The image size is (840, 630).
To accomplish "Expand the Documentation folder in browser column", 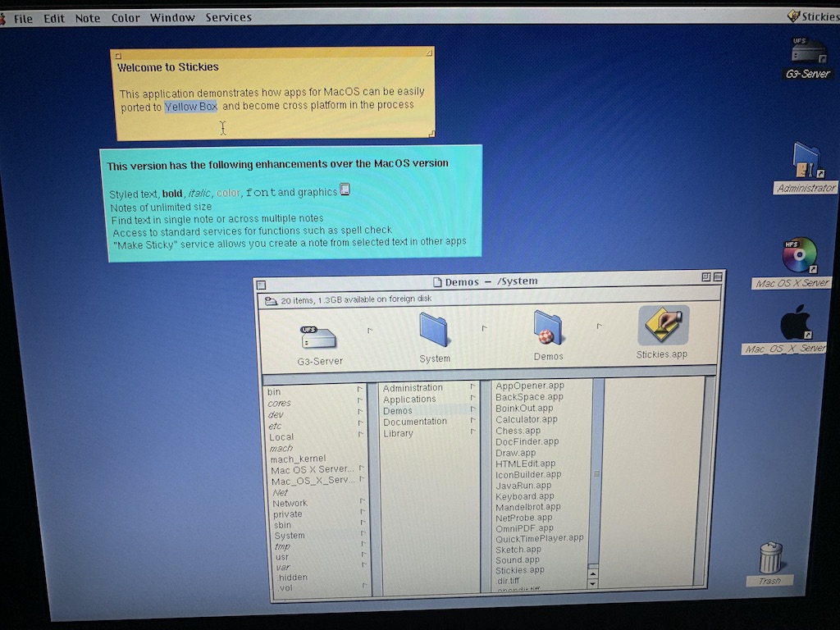I will click(x=415, y=422).
